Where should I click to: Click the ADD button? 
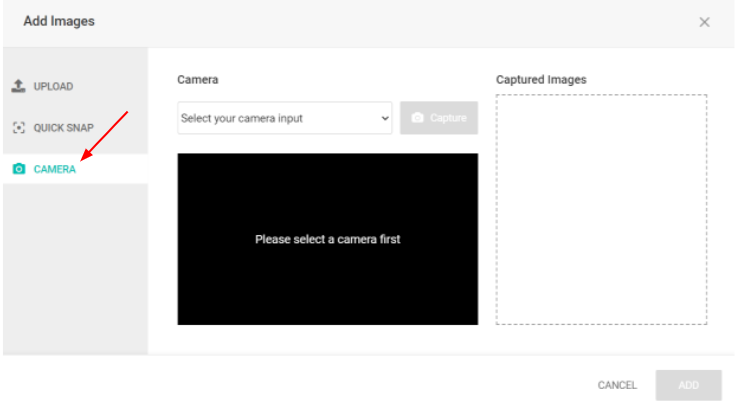(688, 385)
